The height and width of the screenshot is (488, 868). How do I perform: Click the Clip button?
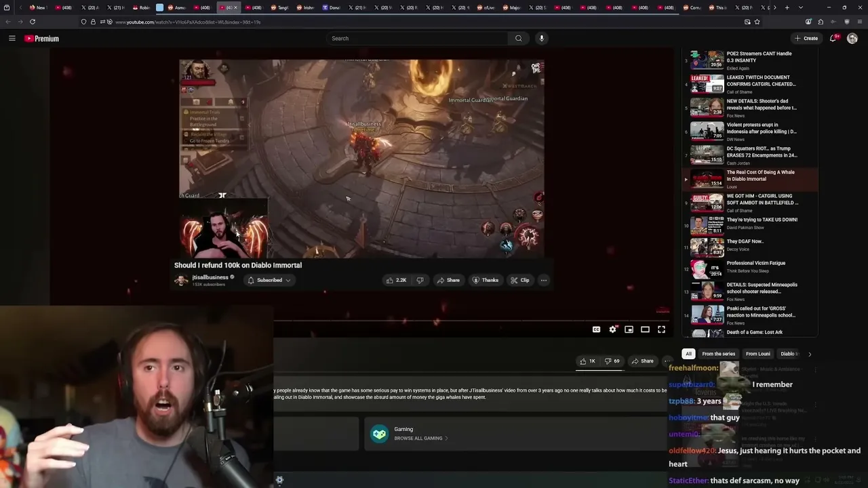point(520,280)
